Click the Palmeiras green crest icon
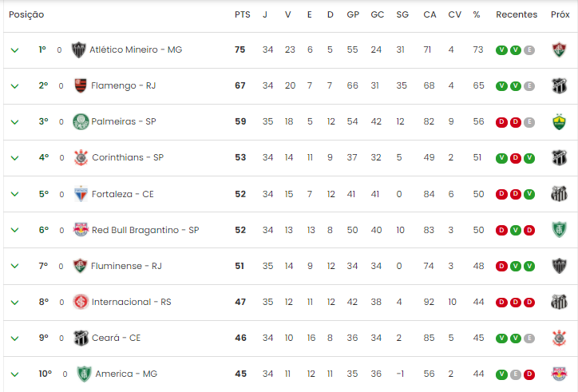 (81, 121)
